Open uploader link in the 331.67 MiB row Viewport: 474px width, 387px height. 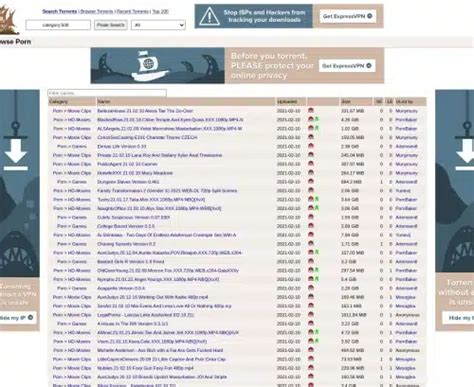pyautogui.click(x=406, y=111)
